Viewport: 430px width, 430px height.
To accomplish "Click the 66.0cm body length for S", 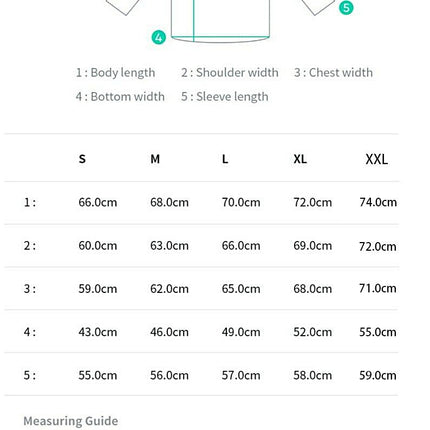I will click(98, 202).
